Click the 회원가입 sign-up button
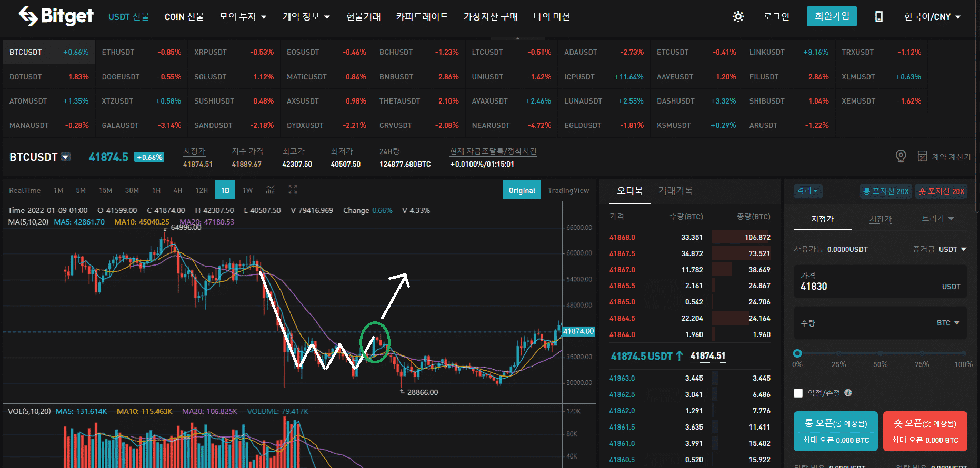 tap(831, 16)
